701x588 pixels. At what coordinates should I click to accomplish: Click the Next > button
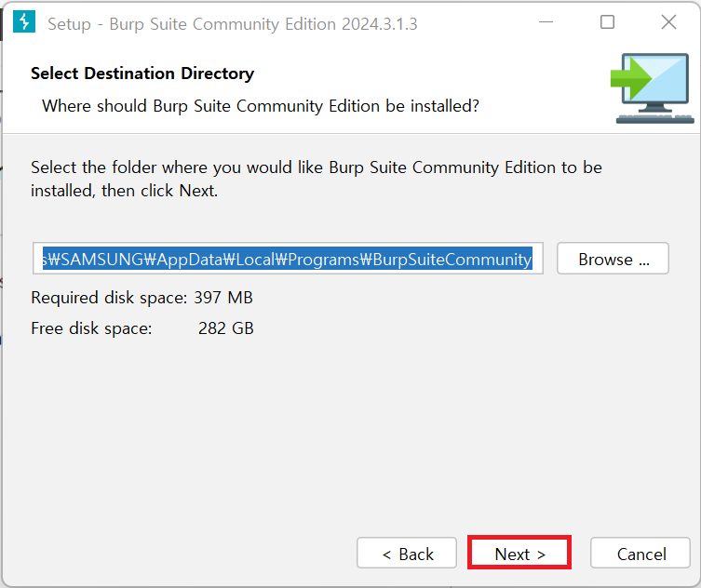coord(519,554)
